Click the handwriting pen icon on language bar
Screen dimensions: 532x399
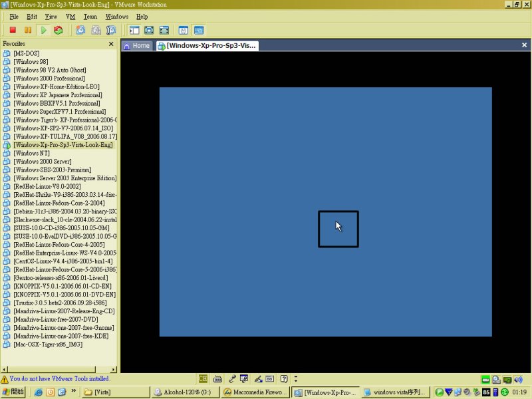tap(258, 378)
